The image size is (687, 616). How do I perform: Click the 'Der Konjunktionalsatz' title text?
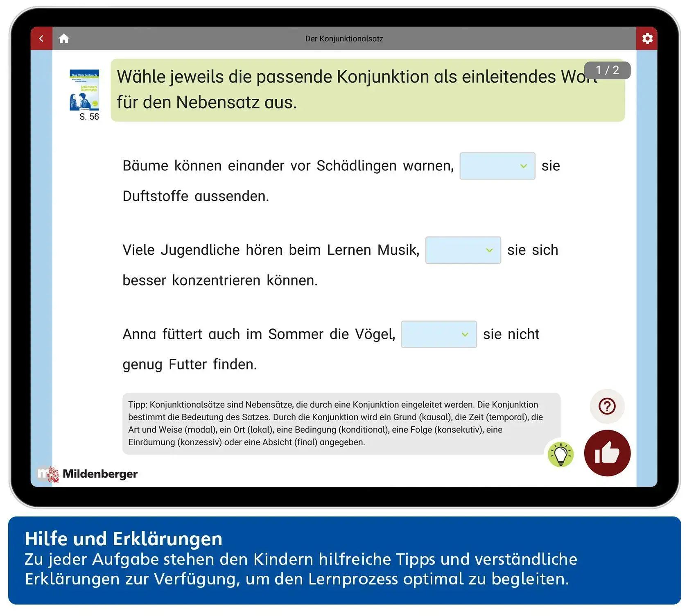(x=344, y=39)
